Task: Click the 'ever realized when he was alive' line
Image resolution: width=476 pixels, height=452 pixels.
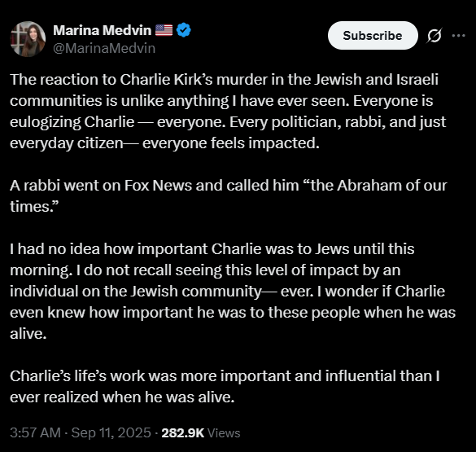Action: pyautogui.click(x=122, y=397)
